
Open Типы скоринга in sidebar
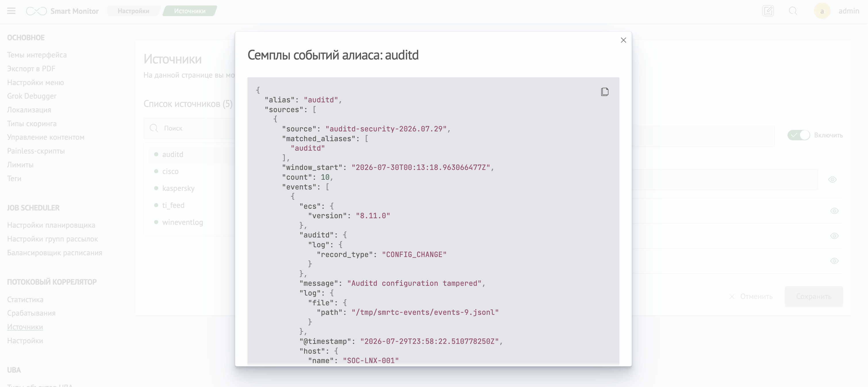click(32, 124)
